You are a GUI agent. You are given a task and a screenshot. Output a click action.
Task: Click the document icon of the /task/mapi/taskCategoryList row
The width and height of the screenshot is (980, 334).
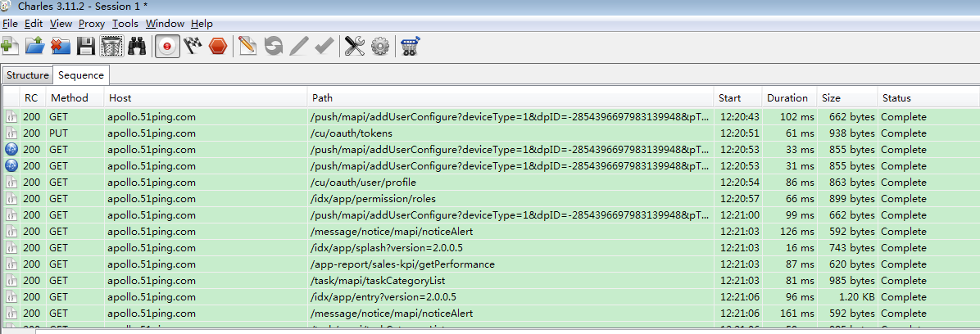11,280
